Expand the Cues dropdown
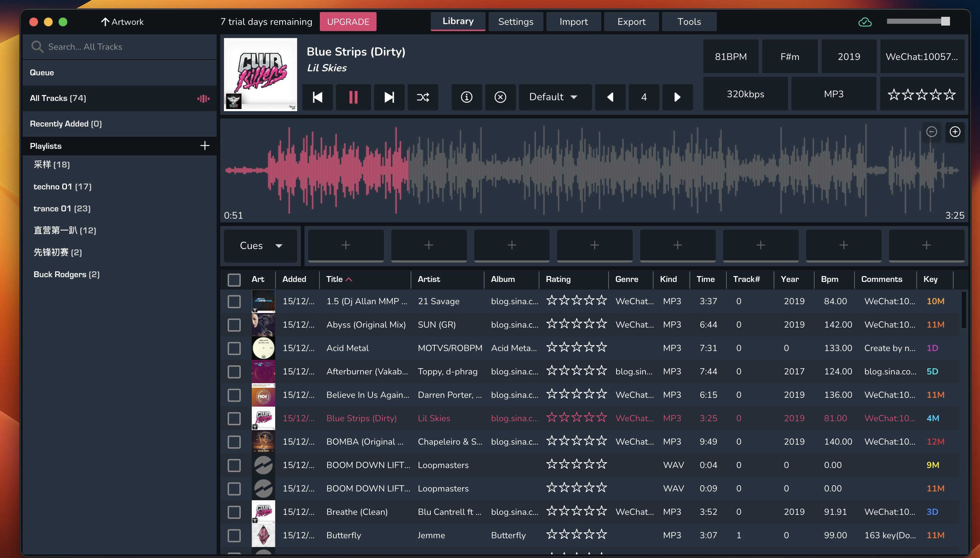This screenshot has height=558, width=980. pos(260,245)
